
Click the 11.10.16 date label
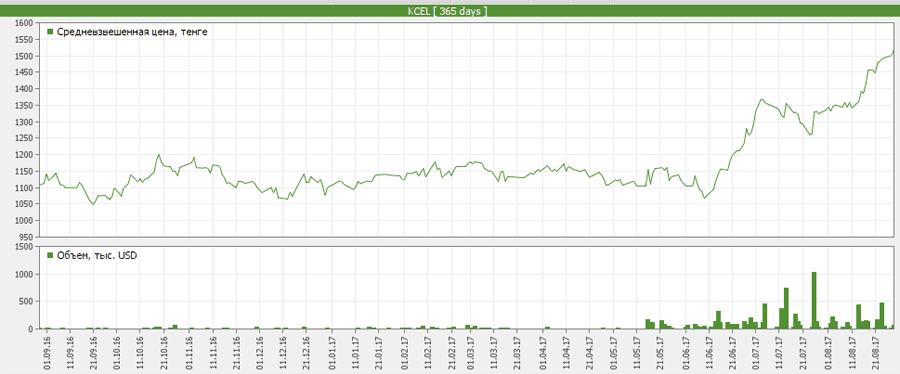click(141, 352)
